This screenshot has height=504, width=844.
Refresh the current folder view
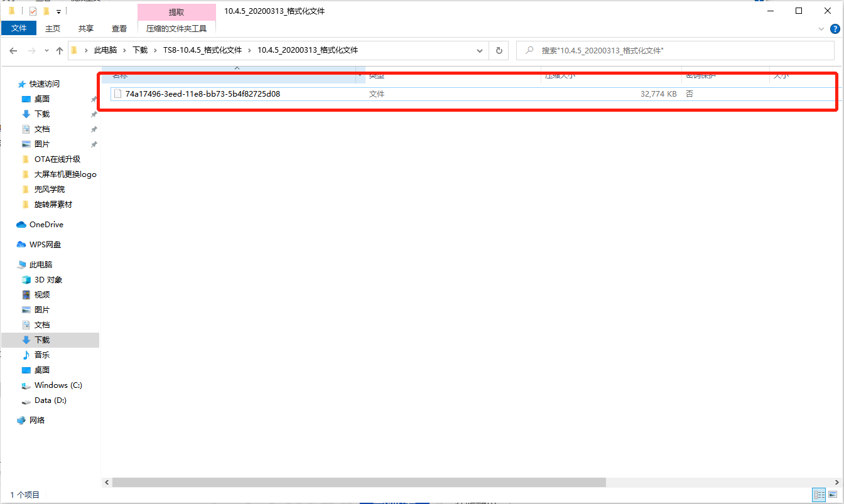click(499, 51)
